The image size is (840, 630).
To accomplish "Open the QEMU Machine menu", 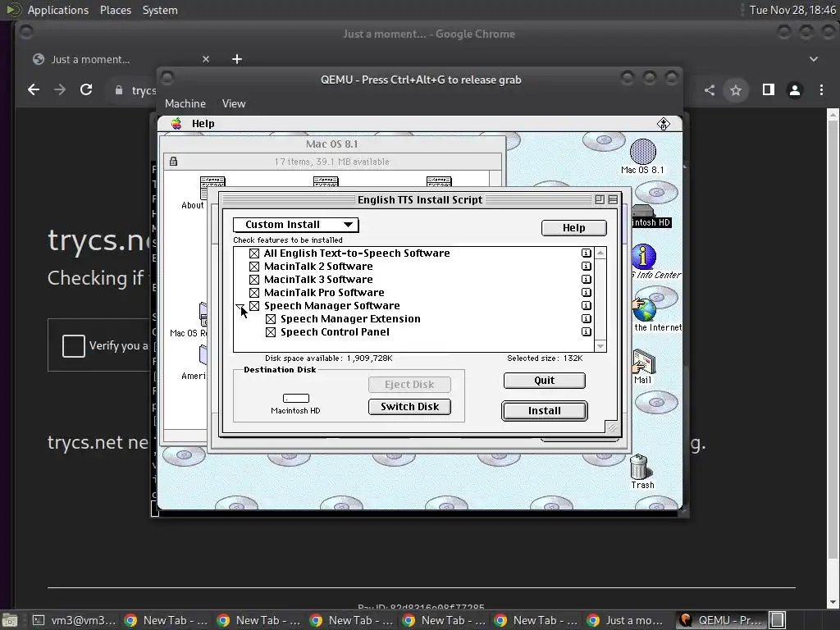I will coord(185,103).
